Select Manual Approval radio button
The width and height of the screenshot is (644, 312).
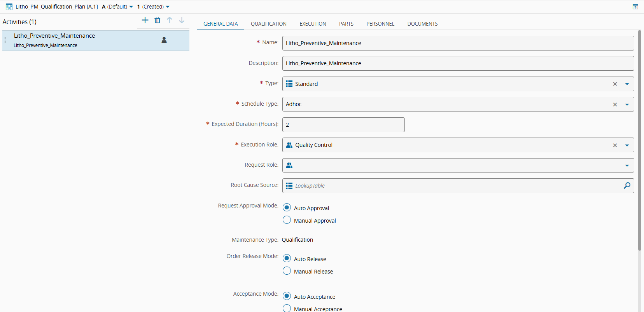(x=287, y=220)
